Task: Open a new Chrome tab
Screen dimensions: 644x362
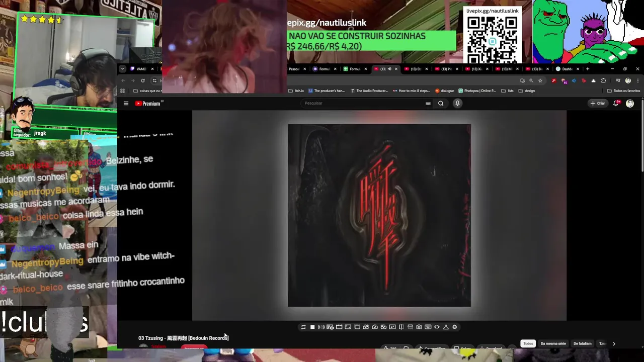Action: pos(588,69)
